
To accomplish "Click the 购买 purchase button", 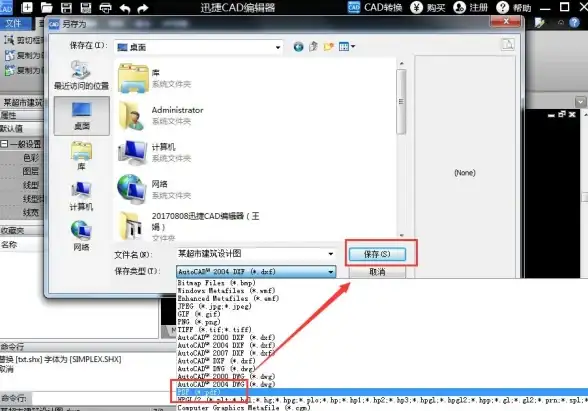I will [x=428, y=7].
